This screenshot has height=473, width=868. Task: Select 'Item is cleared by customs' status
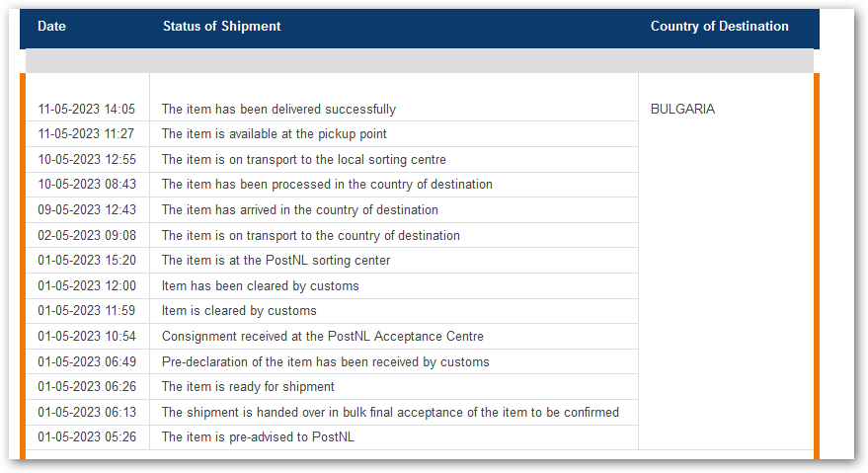tap(239, 311)
